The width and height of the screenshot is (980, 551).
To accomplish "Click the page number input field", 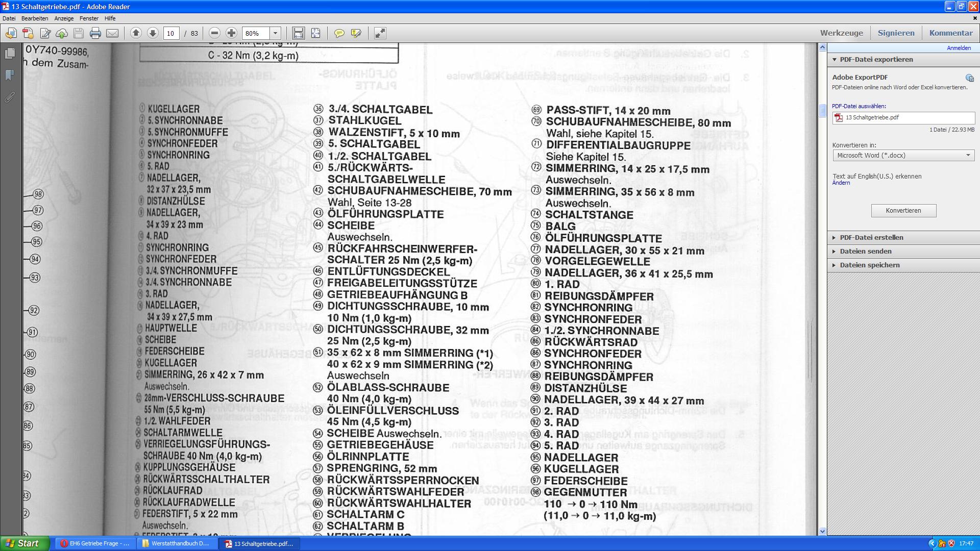I will tap(171, 33).
